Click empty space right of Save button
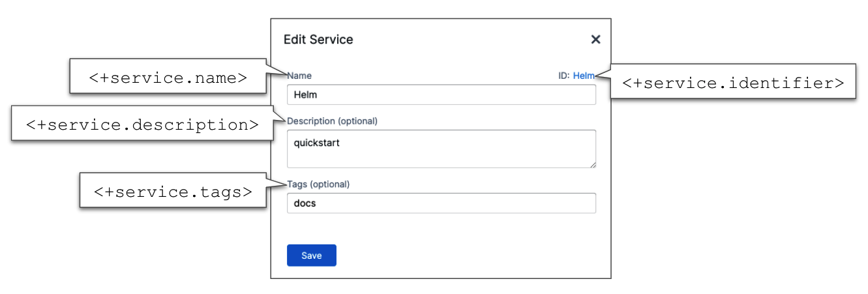Viewport: 868px width, 294px height. [x=456, y=256]
